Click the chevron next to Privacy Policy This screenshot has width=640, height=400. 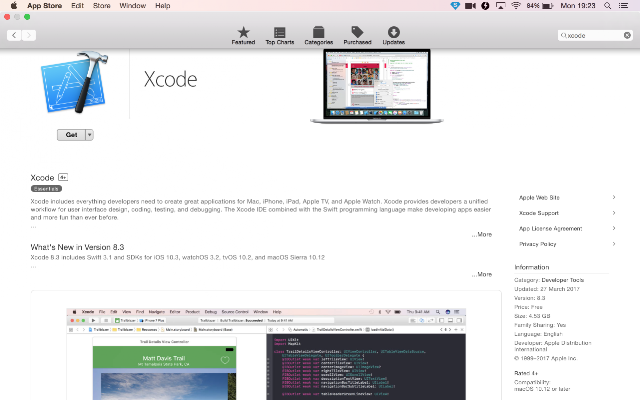[613, 244]
